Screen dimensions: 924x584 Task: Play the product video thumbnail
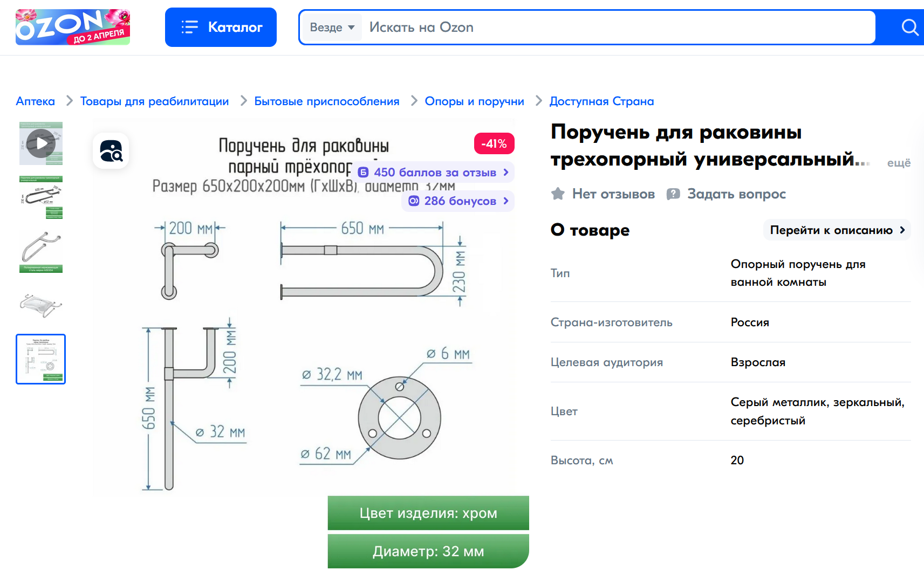(41, 143)
